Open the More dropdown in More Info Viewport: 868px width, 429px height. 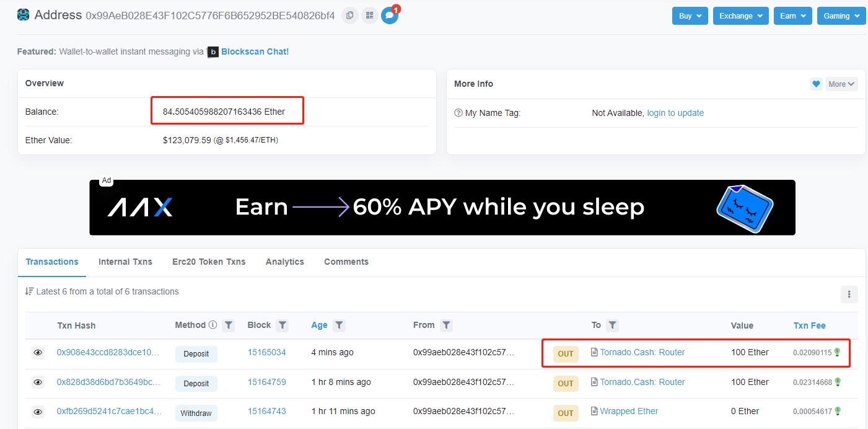point(841,84)
